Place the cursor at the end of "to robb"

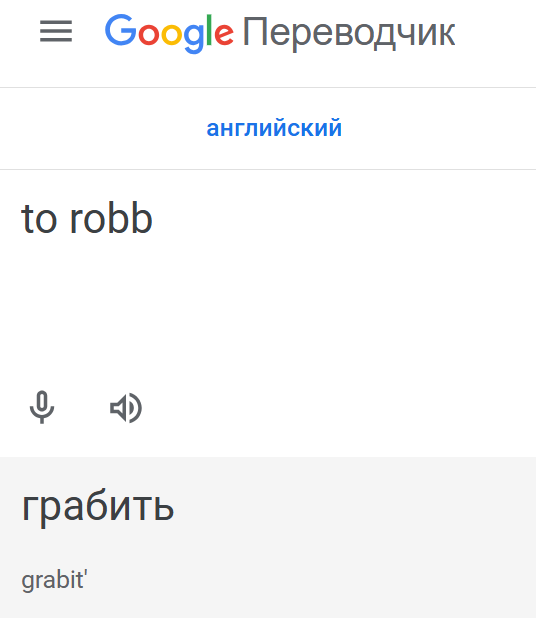point(153,218)
